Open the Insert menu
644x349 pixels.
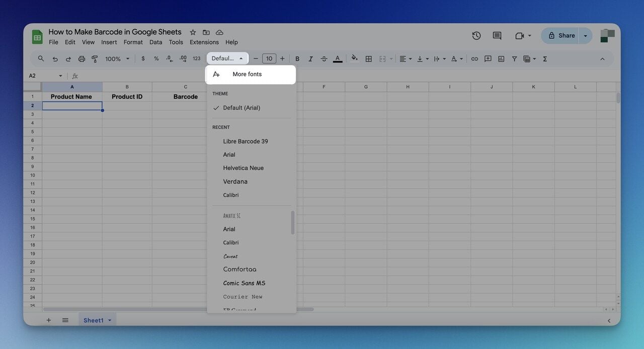109,42
